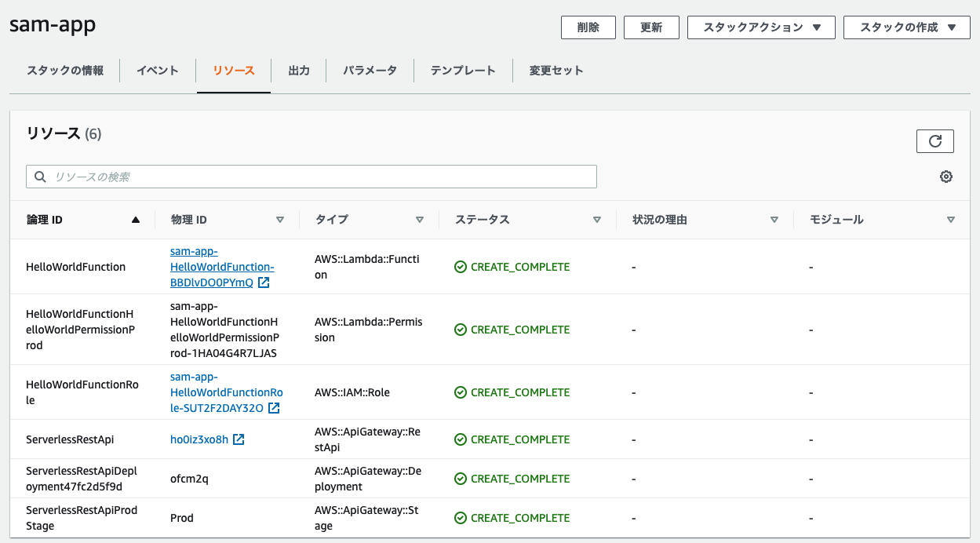Viewport: 980px width, 543px height.
Task: Sort by タイプ column arrow
Action: click(x=420, y=220)
